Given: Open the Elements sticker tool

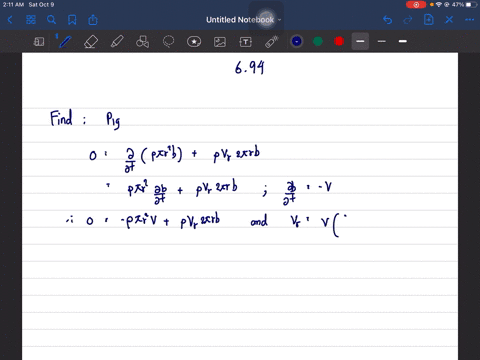Looking at the screenshot, I should click(194, 42).
